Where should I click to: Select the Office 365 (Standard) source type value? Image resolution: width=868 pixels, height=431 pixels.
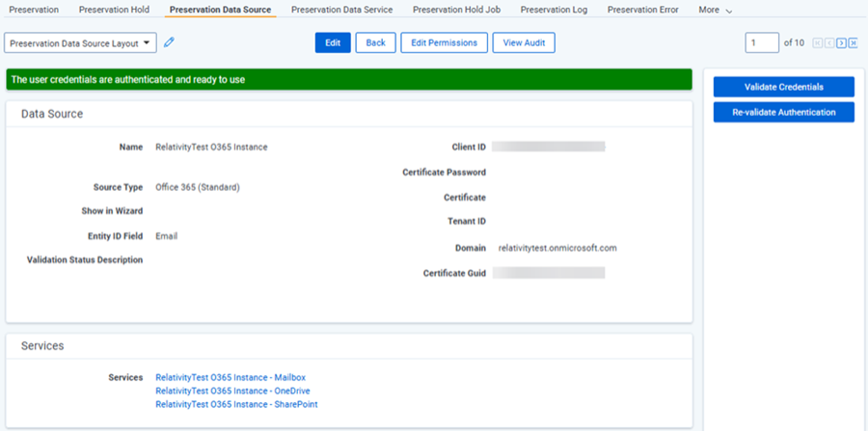[198, 188]
